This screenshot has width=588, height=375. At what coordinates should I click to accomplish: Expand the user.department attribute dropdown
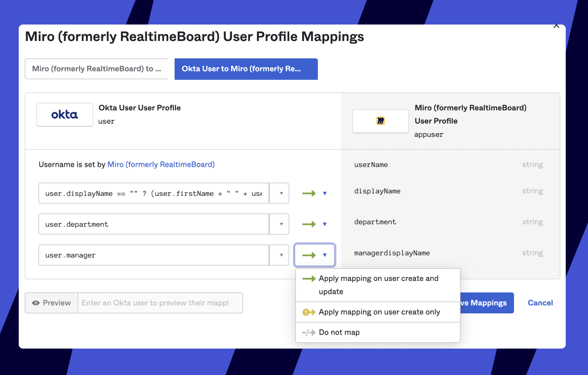279,224
